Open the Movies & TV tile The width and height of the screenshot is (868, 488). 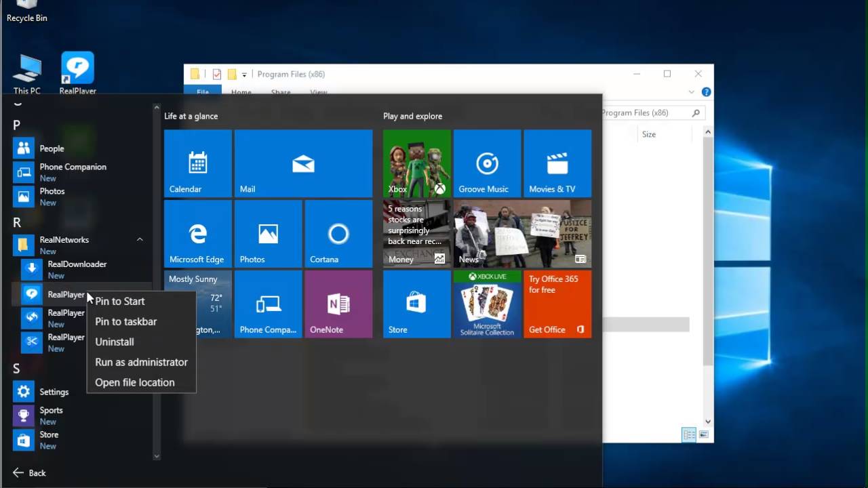tap(557, 163)
